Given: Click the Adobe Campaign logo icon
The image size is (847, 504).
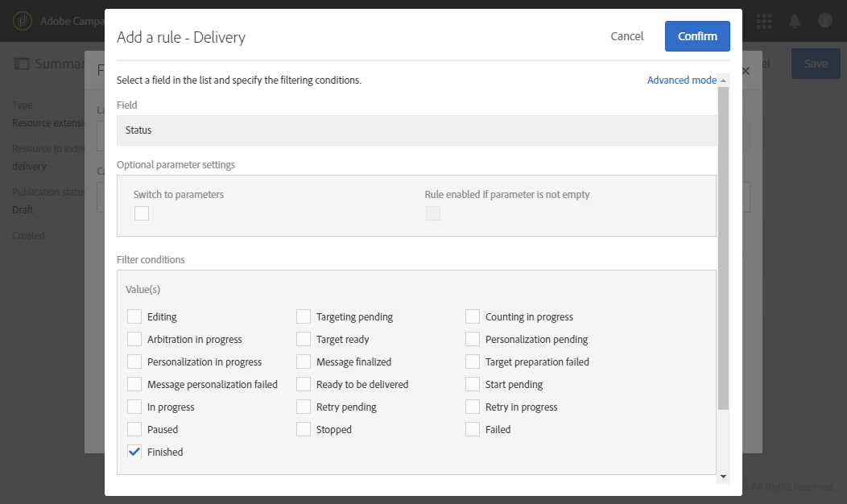Looking at the screenshot, I should click(x=23, y=20).
